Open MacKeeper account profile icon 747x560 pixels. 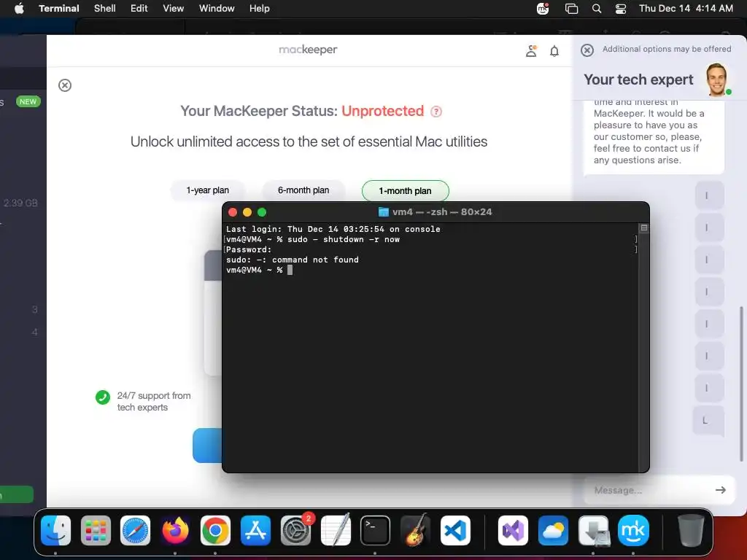[531, 51]
